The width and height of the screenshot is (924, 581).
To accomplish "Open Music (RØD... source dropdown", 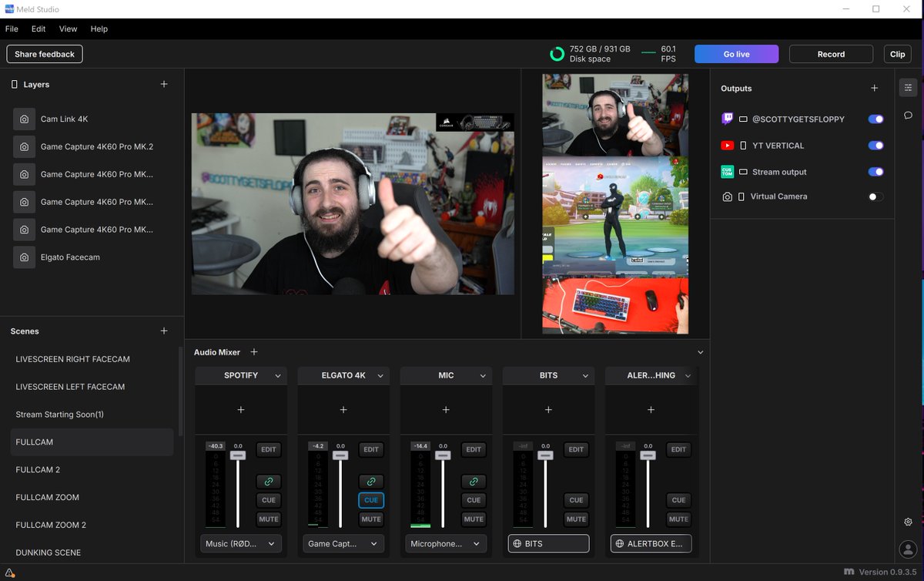I will (240, 543).
